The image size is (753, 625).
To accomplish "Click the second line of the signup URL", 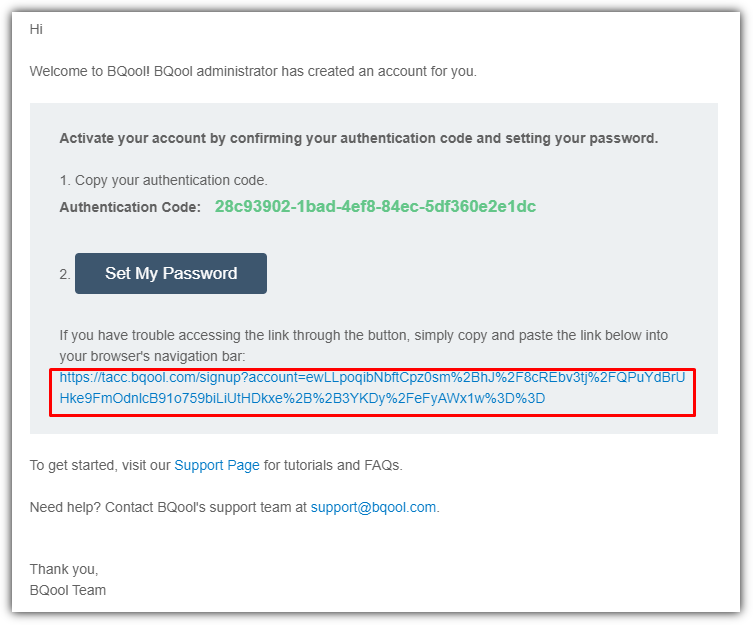I will tap(302, 398).
